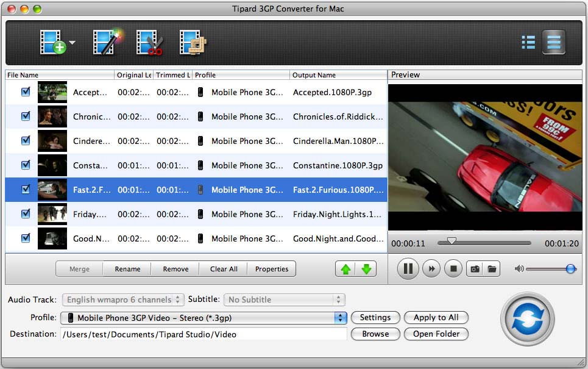Click the Merge button
The height and width of the screenshot is (369, 588).
pos(79,269)
